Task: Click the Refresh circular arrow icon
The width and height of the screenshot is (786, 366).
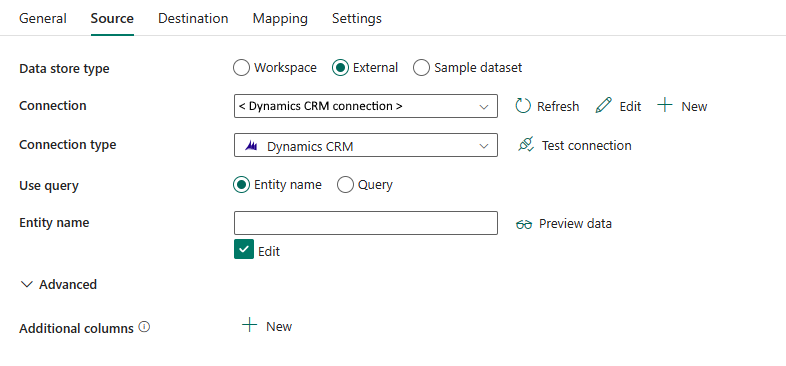Action: click(523, 106)
